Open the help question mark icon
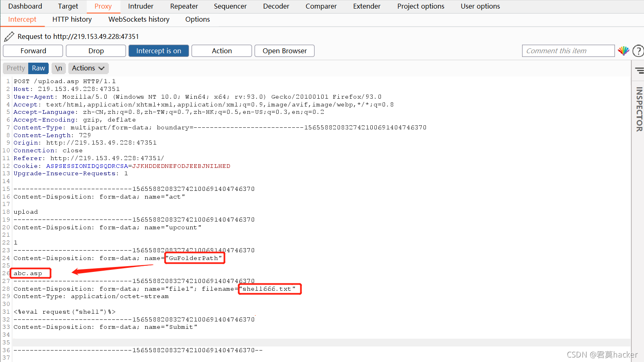This screenshot has width=644, height=362. (638, 51)
